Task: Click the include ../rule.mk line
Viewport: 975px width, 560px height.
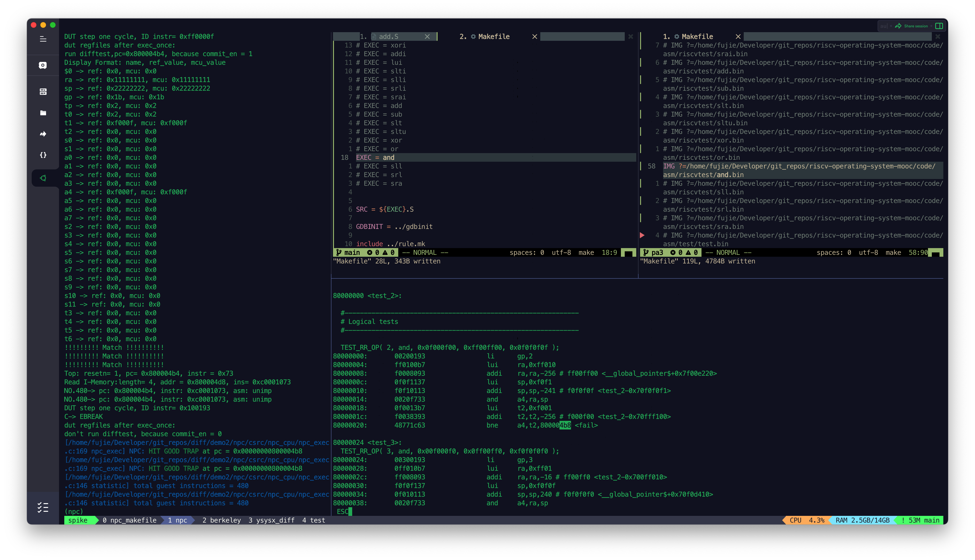Action: coord(391,244)
